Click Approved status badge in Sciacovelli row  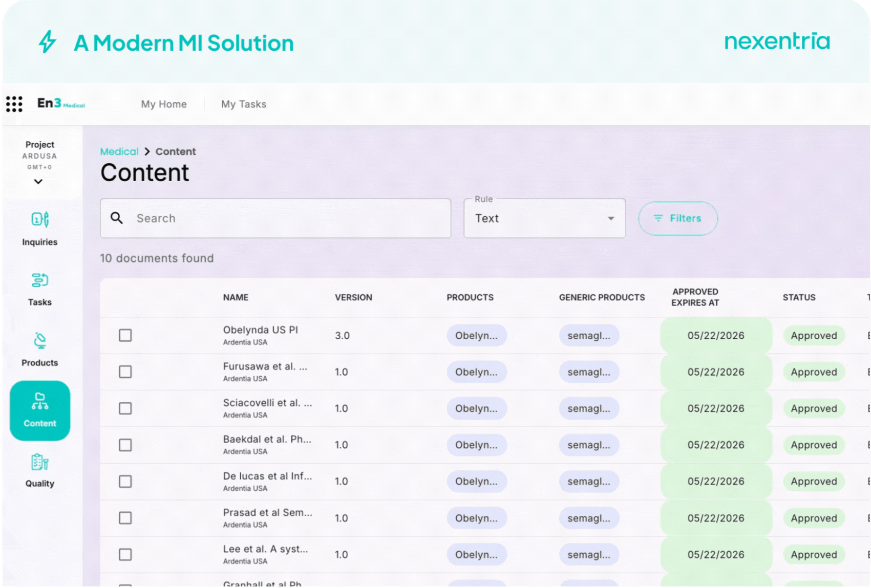(x=814, y=408)
